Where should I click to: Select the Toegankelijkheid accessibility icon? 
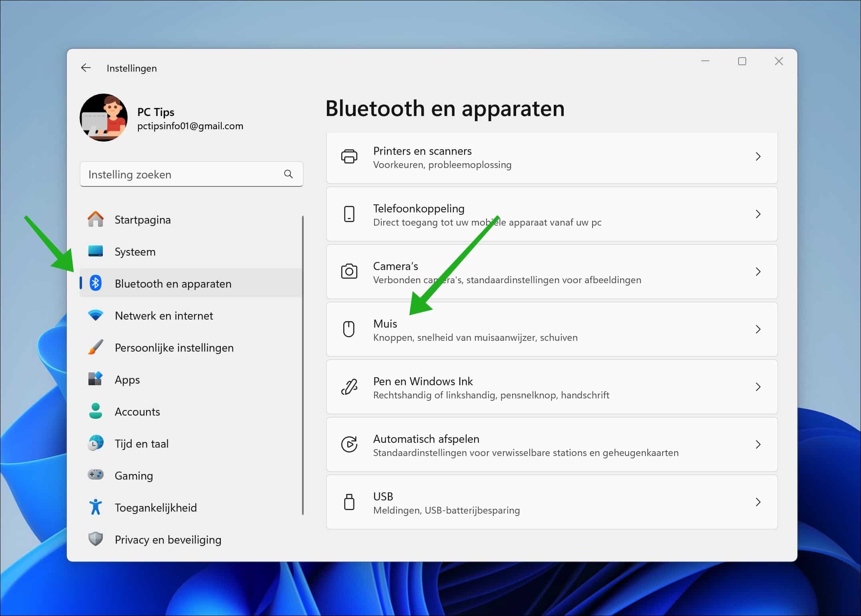[x=96, y=507]
